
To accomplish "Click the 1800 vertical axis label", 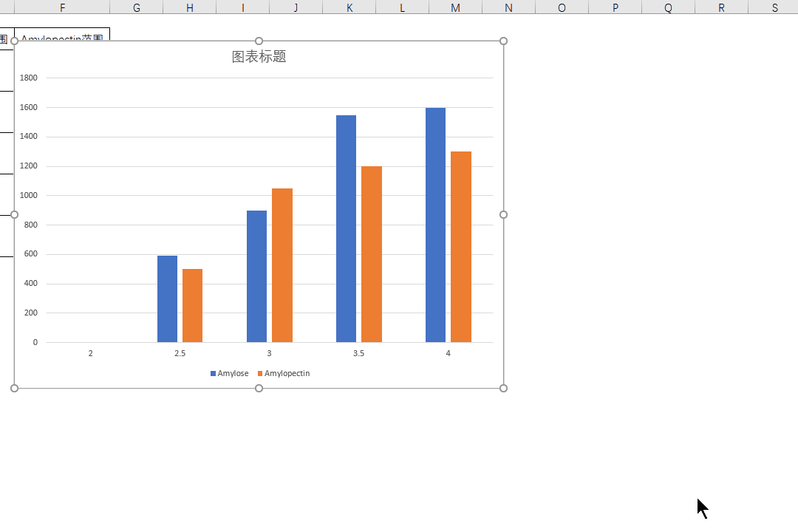I will (x=29, y=78).
